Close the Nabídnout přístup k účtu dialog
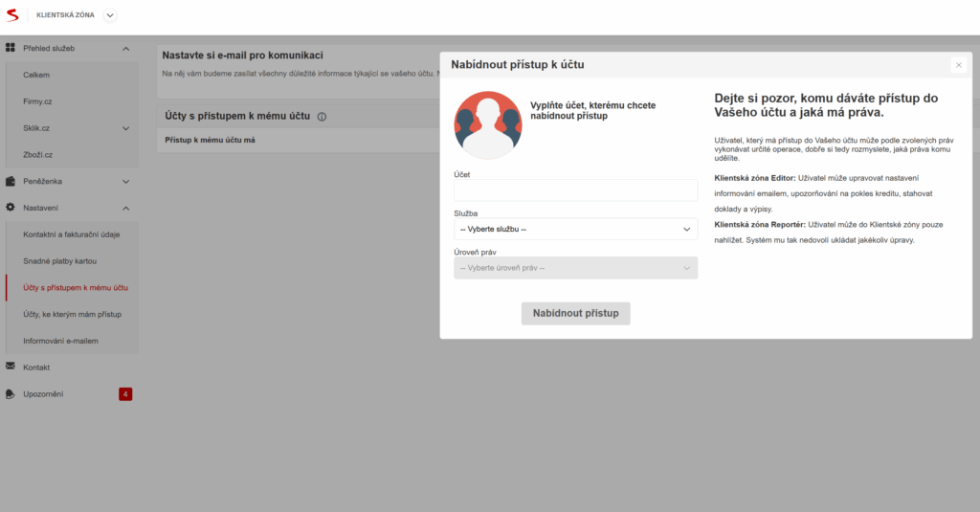980x512 pixels. click(x=959, y=65)
